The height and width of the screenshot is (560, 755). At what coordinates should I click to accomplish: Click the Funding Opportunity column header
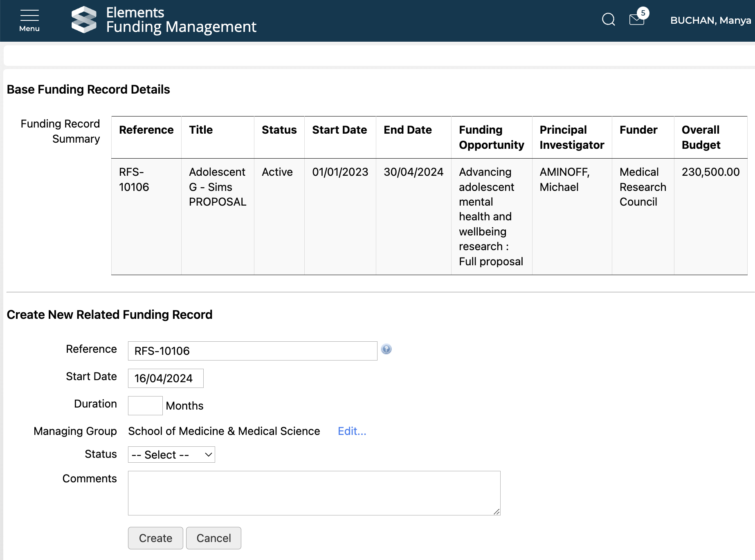point(491,137)
